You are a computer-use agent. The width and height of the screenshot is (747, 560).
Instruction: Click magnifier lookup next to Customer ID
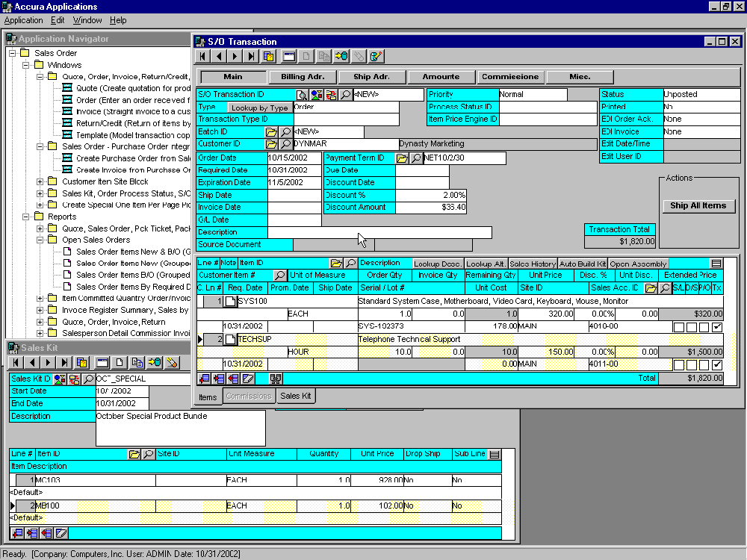pos(285,144)
